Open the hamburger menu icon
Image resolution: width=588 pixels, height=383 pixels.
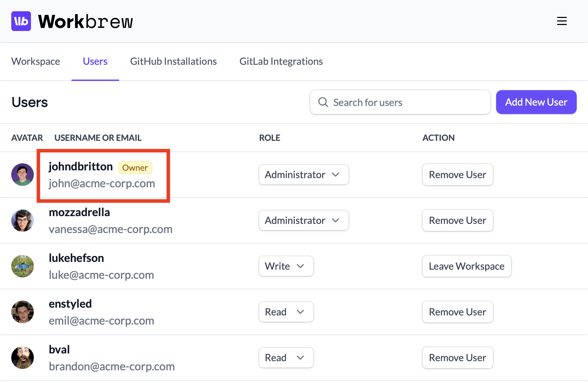point(562,21)
